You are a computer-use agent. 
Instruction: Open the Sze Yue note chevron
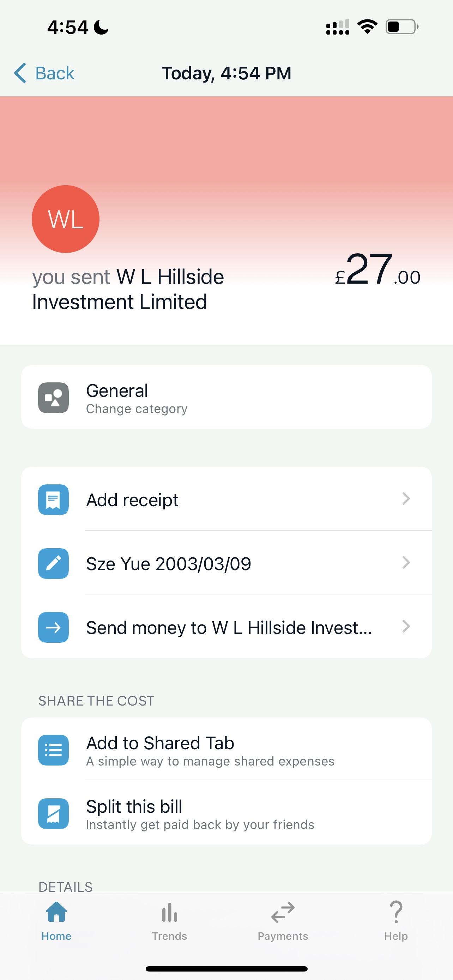tap(406, 563)
